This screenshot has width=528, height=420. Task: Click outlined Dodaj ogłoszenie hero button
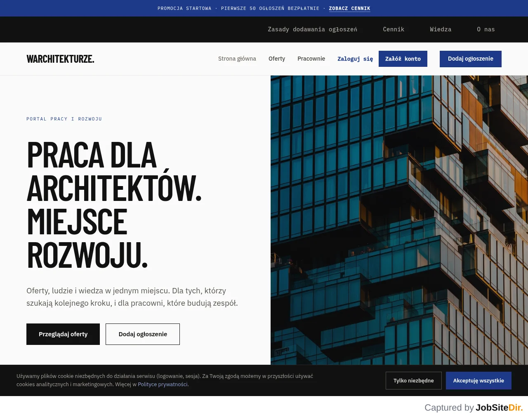click(143, 334)
